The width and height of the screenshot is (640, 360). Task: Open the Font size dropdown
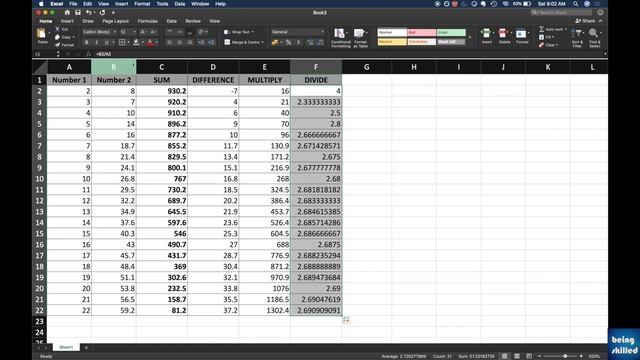click(135, 32)
